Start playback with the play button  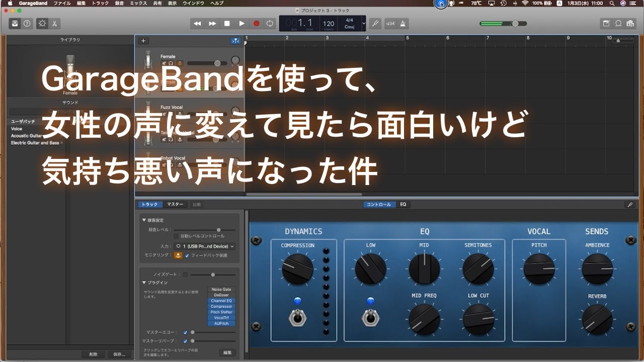click(x=242, y=23)
